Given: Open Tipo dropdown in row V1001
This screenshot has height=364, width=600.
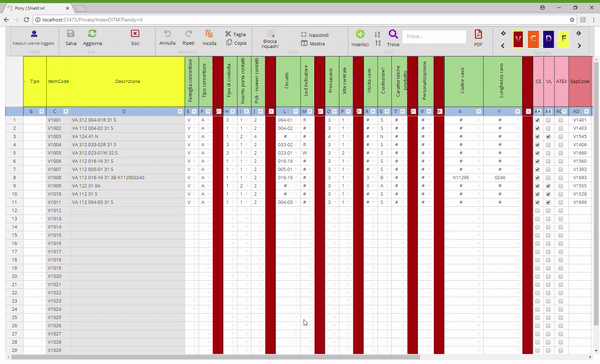Looking at the screenshot, I should (x=42, y=120).
